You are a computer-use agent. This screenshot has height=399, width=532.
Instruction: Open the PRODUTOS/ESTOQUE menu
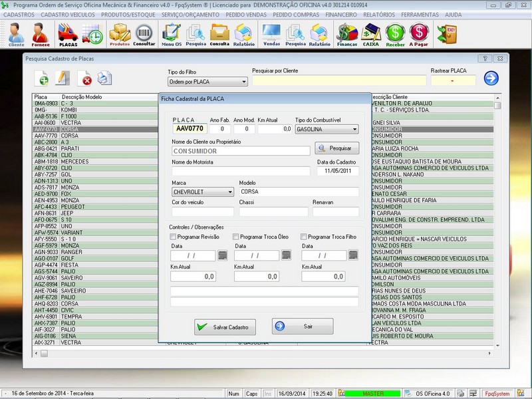click(128, 15)
